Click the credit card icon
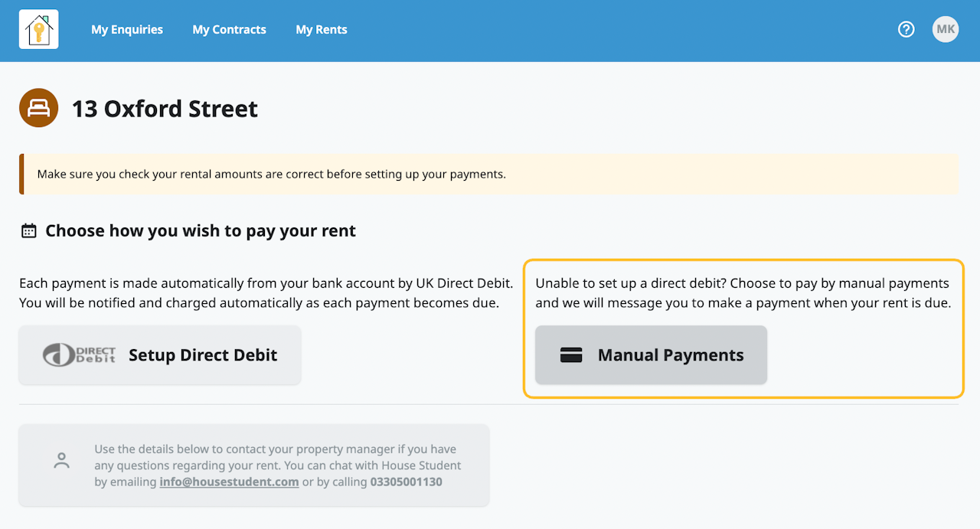The height and width of the screenshot is (529, 980). (x=571, y=355)
